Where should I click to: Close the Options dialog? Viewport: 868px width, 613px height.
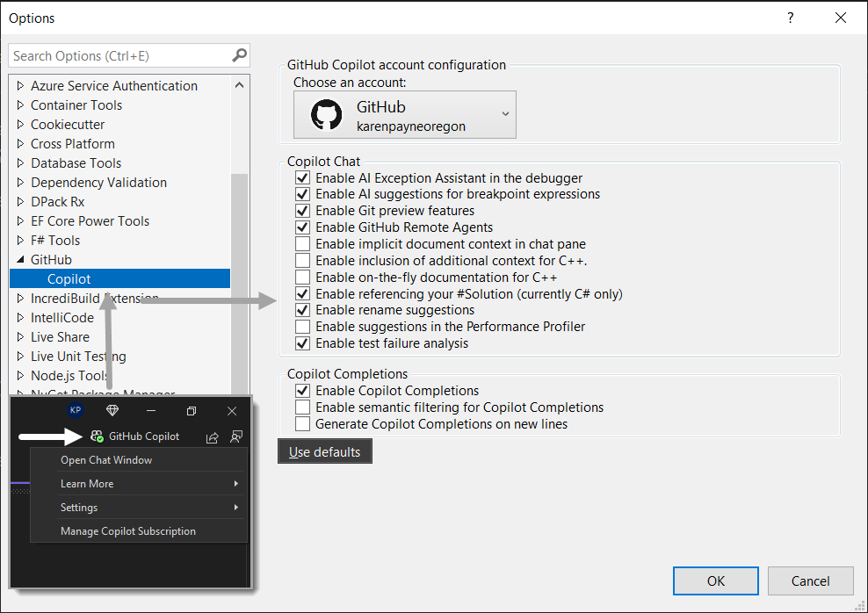pyautogui.click(x=840, y=18)
